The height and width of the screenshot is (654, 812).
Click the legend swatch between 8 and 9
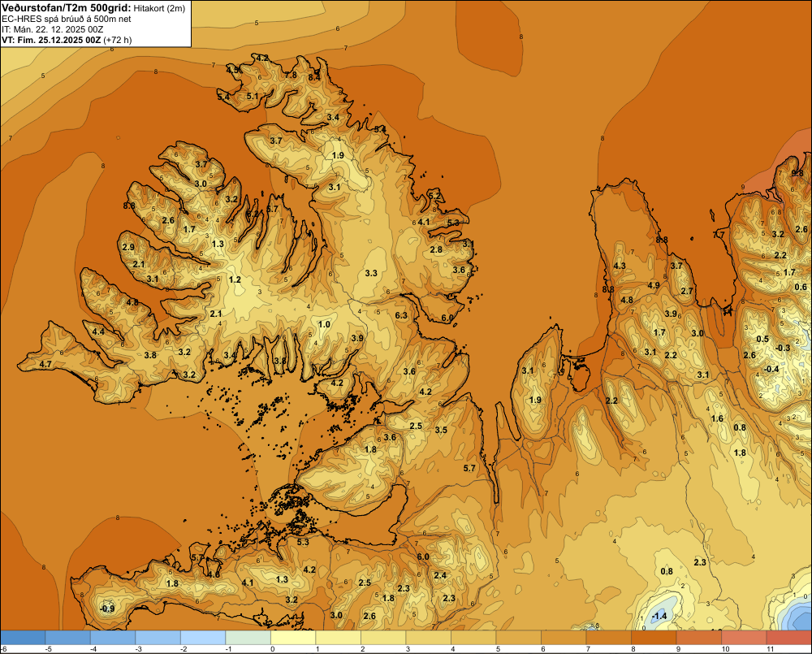654,638
